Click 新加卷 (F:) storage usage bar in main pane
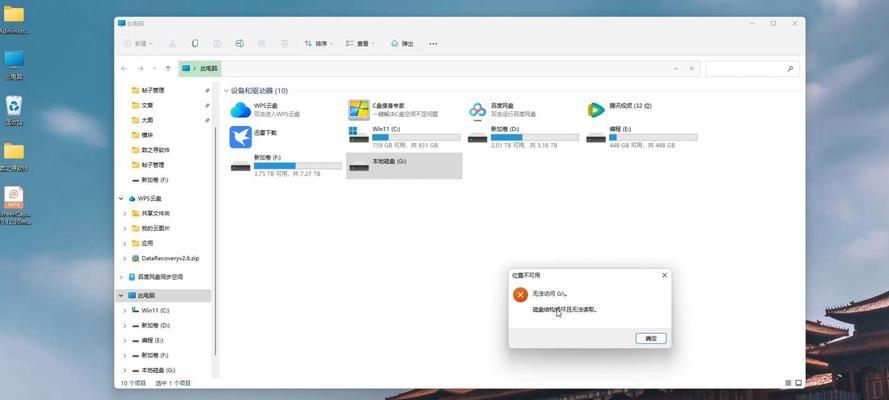889x400 pixels. coord(298,165)
